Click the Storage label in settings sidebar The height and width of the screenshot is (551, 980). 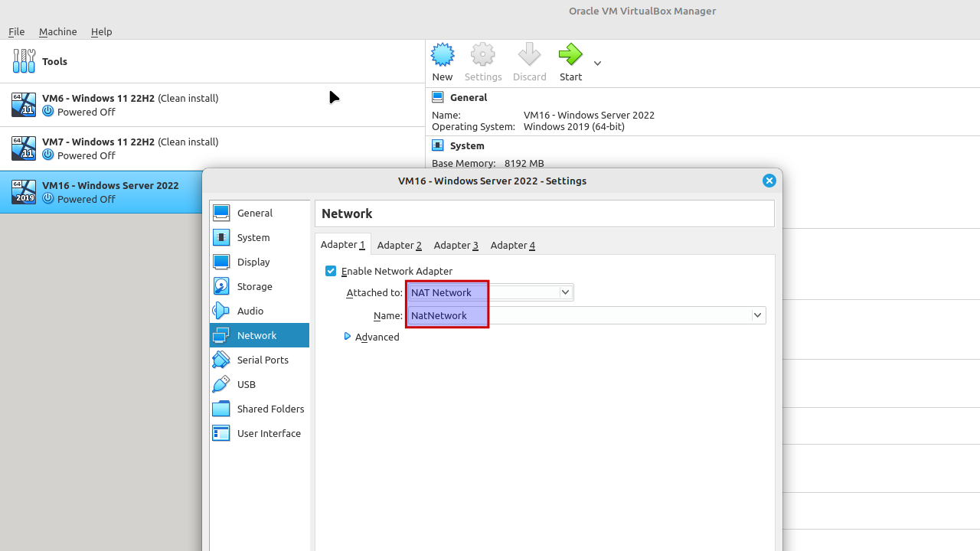coord(255,286)
